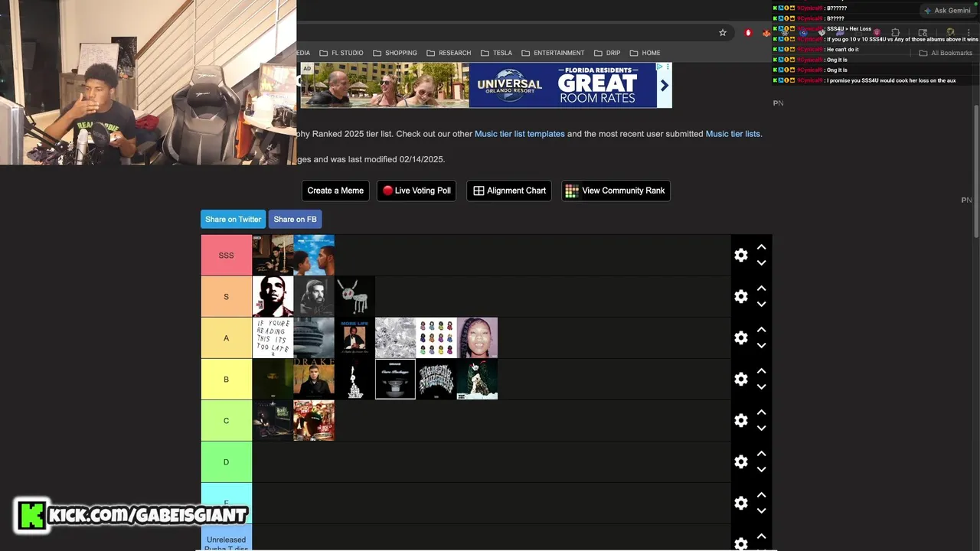Move B tier row down
980x551 pixels.
coord(761,386)
